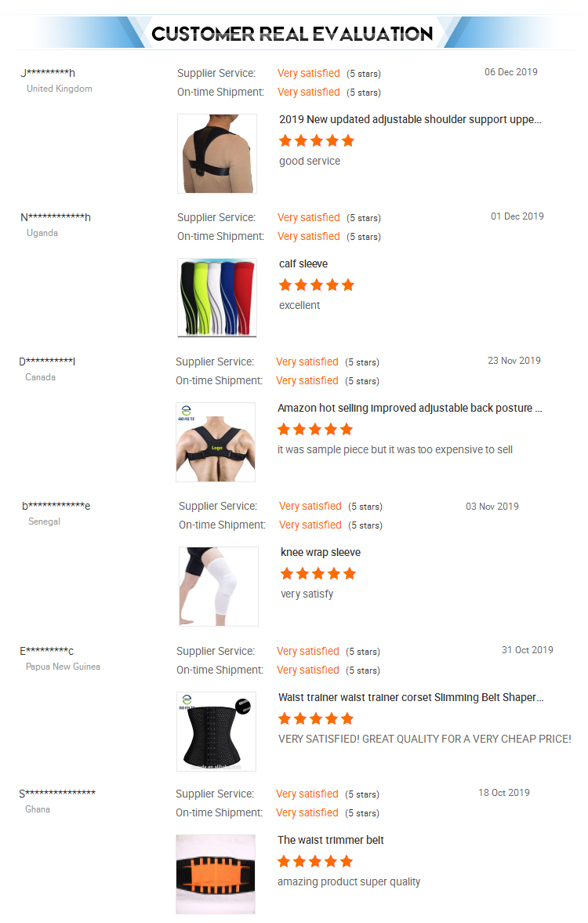Click star rating under waist trainer corset

click(x=316, y=719)
